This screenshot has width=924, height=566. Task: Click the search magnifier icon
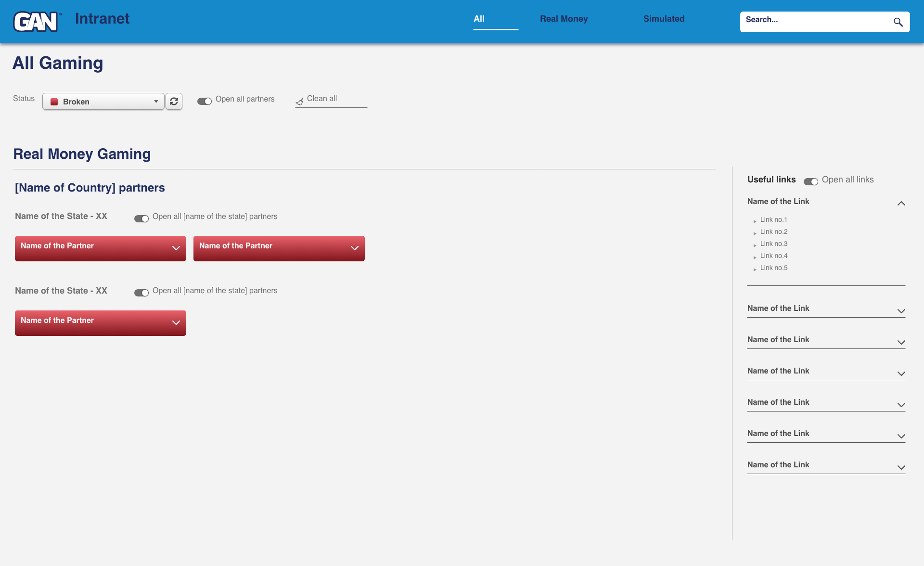click(898, 22)
